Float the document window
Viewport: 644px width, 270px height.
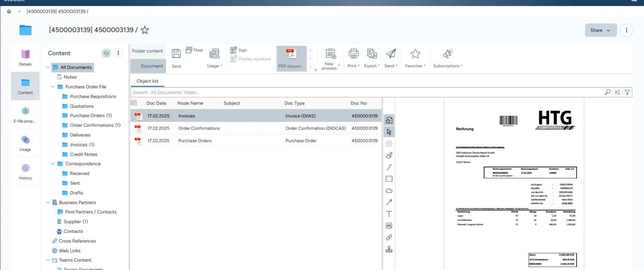[194, 50]
